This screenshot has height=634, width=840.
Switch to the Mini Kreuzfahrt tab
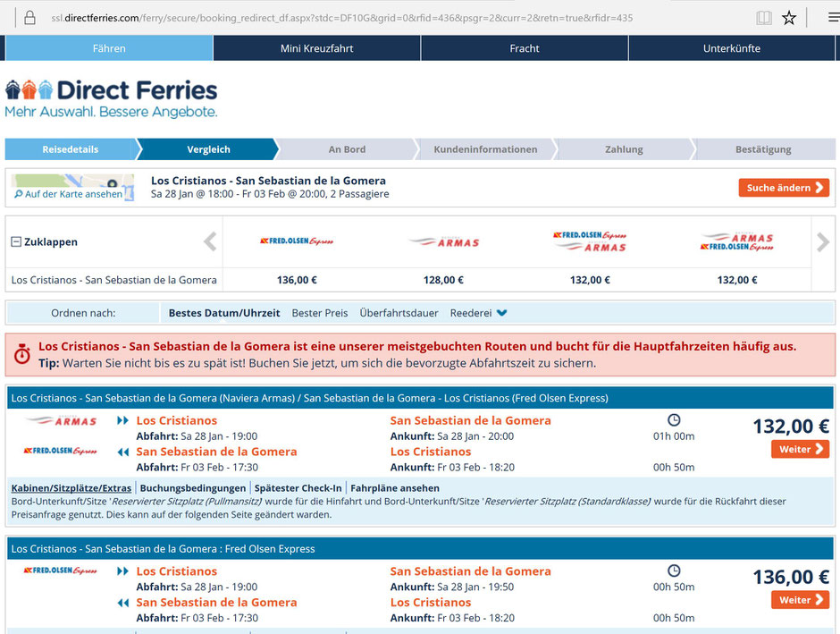point(317,48)
